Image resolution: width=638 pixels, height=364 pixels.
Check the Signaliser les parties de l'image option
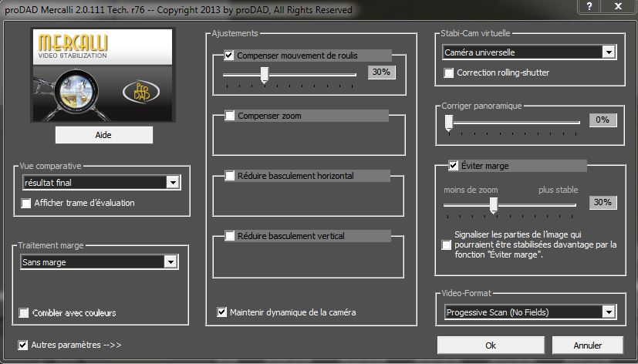click(x=447, y=244)
